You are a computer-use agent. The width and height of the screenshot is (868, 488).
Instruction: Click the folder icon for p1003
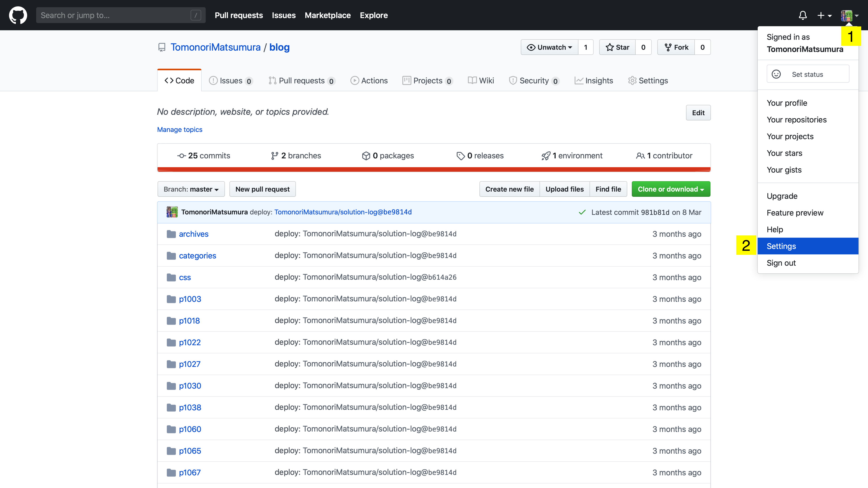[x=171, y=299]
